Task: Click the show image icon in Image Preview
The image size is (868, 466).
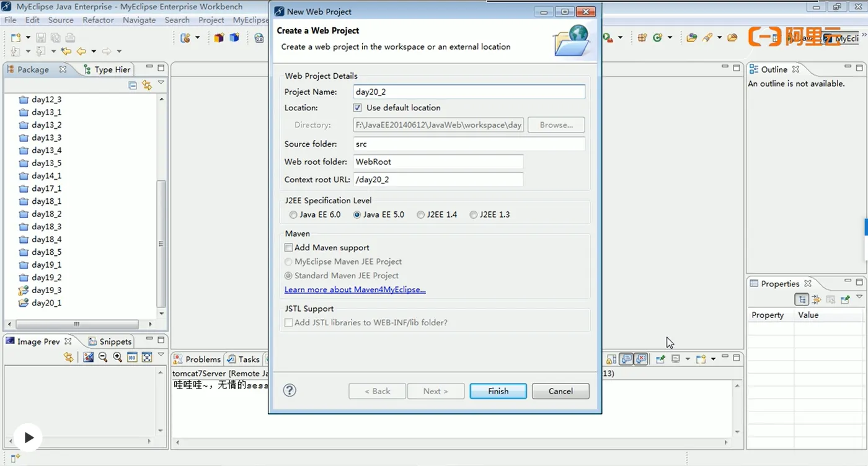Action: (x=89, y=358)
